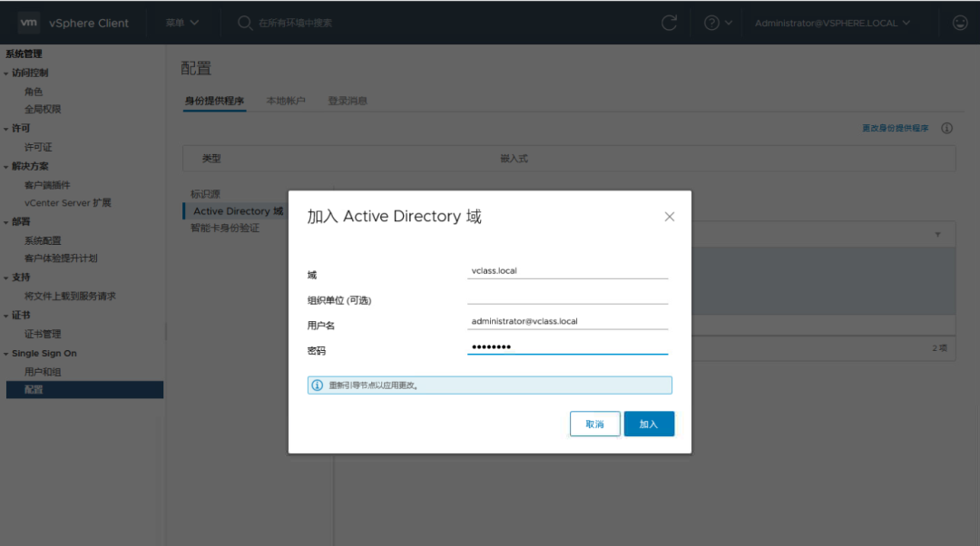Collapse the Single Sign On section
The height and width of the screenshot is (546, 980).
[6, 354]
